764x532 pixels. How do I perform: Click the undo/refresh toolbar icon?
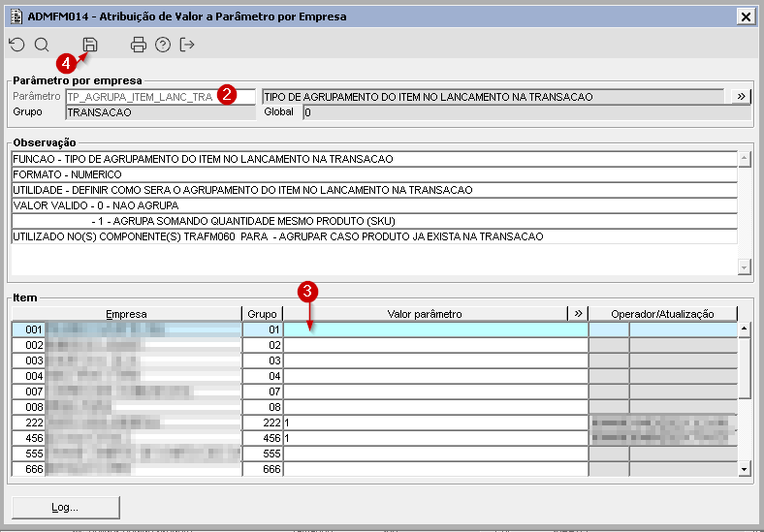pyautogui.click(x=17, y=45)
